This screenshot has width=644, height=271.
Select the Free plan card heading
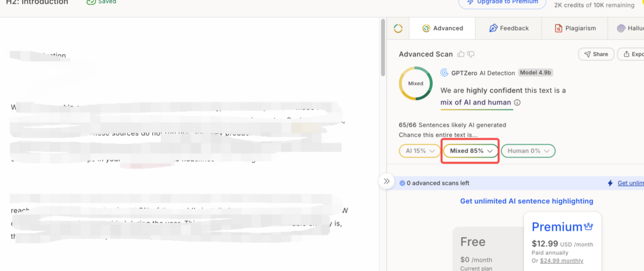pos(473,241)
